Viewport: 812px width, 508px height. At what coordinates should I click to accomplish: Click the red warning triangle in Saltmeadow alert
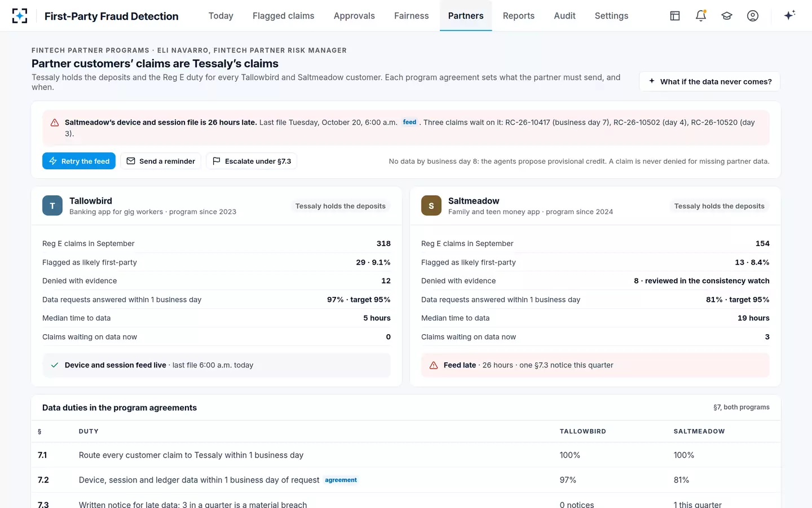point(55,122)
